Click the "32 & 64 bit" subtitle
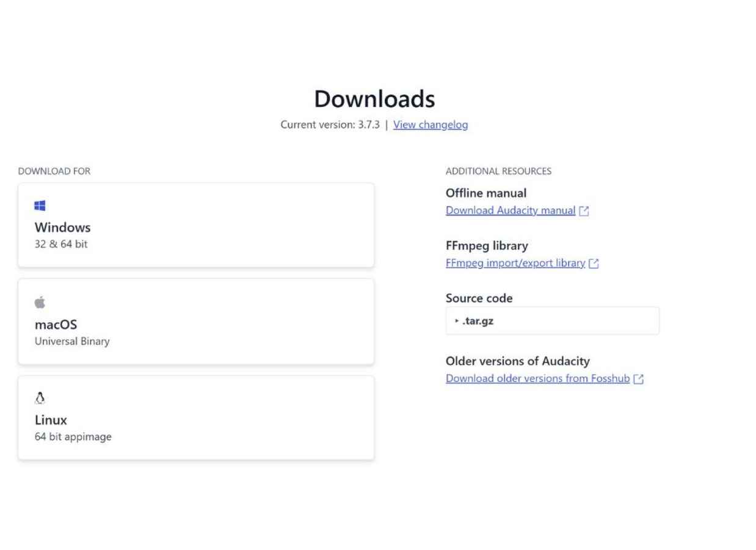 click(x=61, y=244)
